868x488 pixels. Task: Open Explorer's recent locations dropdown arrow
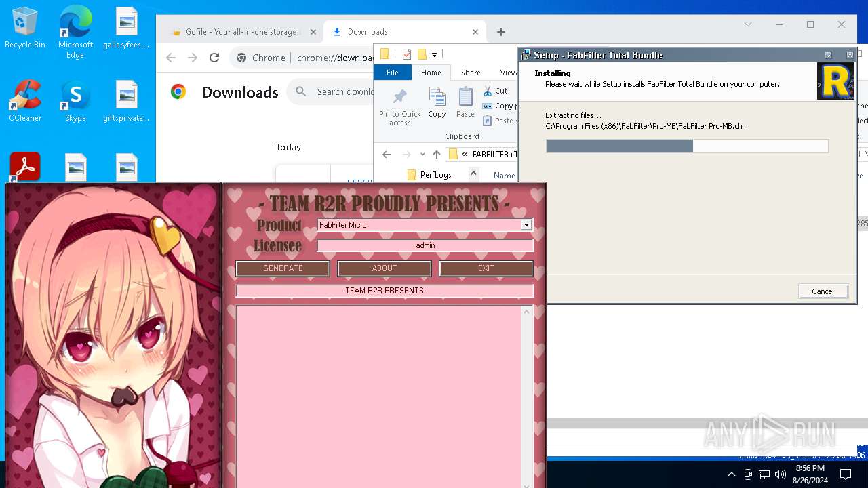tap(422, 155)
